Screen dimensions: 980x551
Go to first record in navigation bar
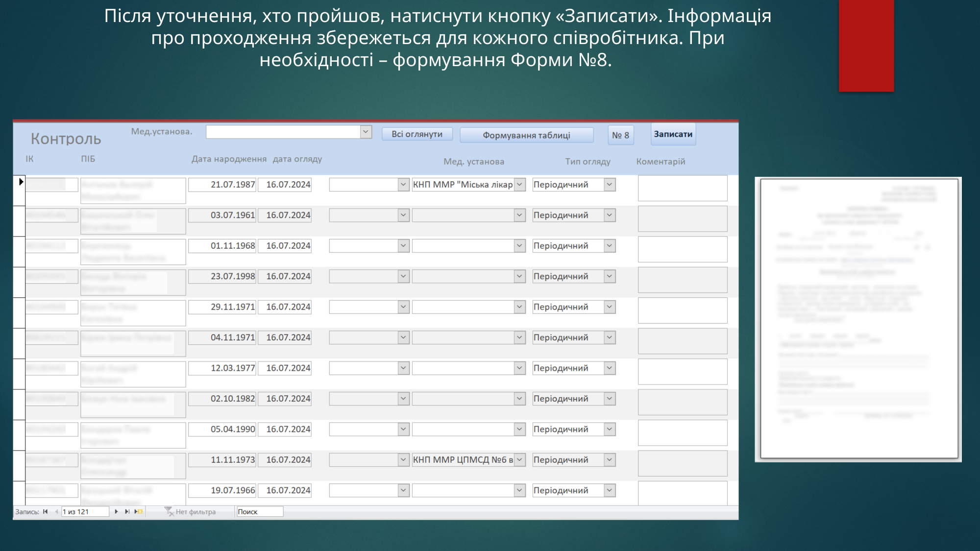(x=45, y=512)
